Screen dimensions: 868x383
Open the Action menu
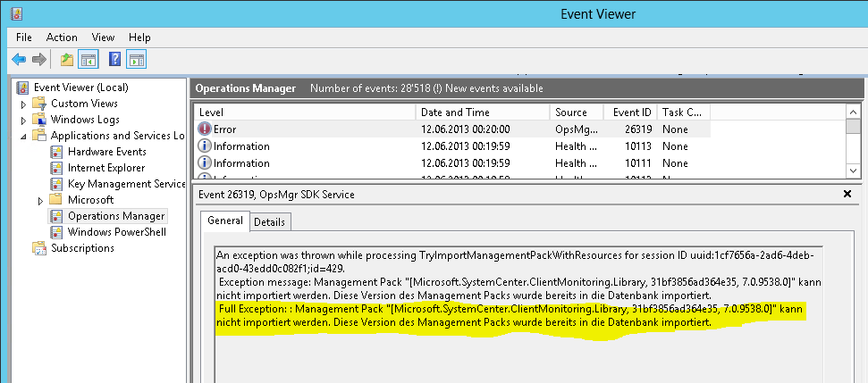tap(62, 37)
